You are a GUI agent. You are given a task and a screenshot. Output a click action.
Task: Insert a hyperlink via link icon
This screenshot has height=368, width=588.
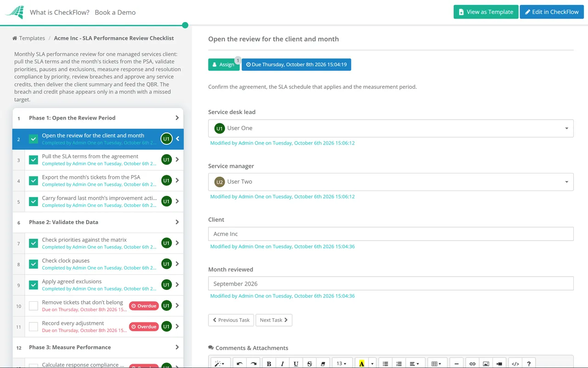(472, 363)
